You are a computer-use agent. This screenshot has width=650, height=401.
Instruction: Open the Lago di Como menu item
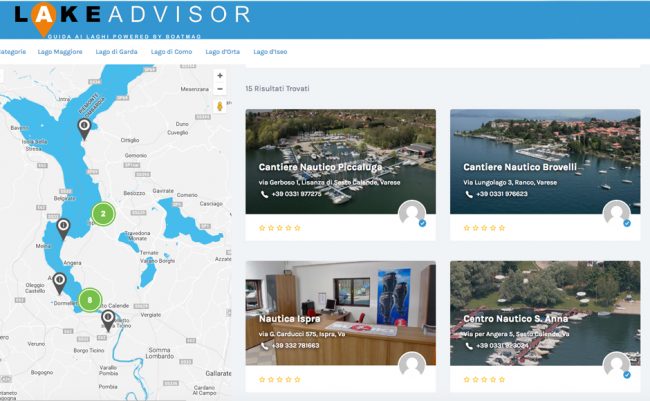(172, 52)
